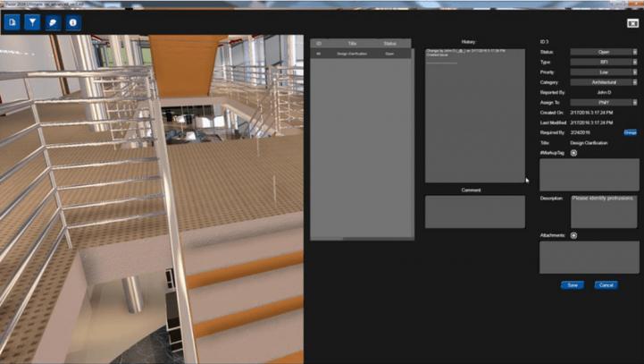This screenshot has width=644, height=364.
Task: Open the info icon in toolbar
Action: click(73, 22)
